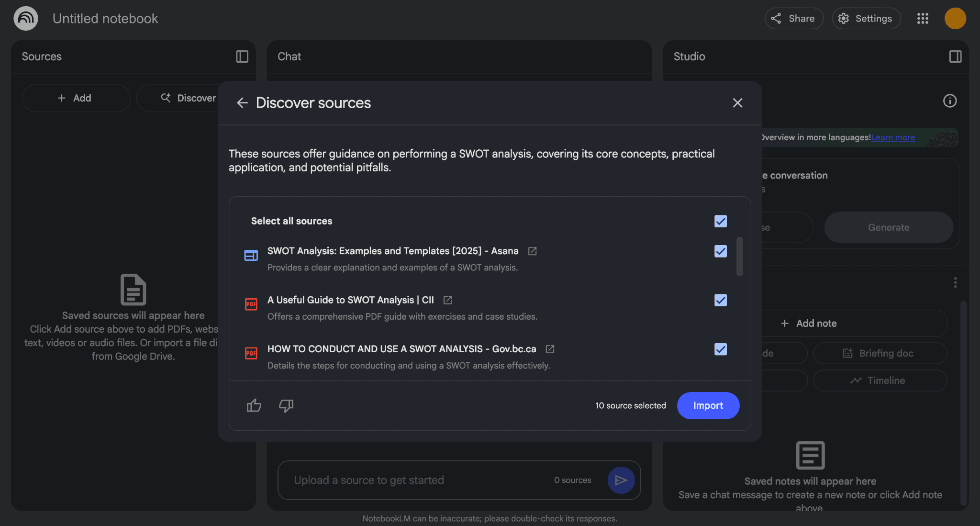The image size is (980, 526).
Task: Collapse the Studio panel
Action: 955,56
